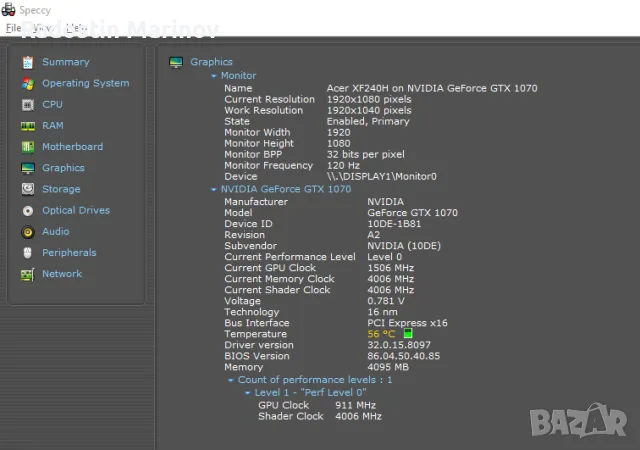Click Revision A2 value
This screenshot has width=640, height=450.
373,235
